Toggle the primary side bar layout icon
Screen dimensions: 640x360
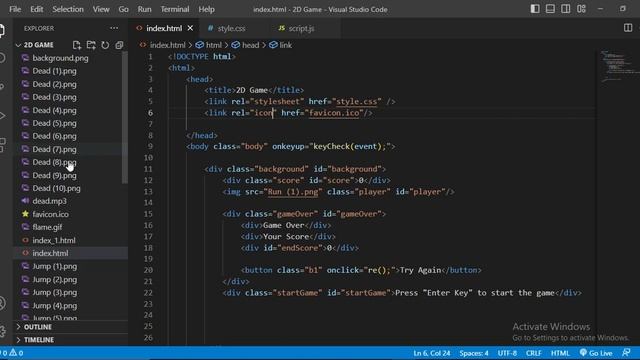[x=535, y=9]
